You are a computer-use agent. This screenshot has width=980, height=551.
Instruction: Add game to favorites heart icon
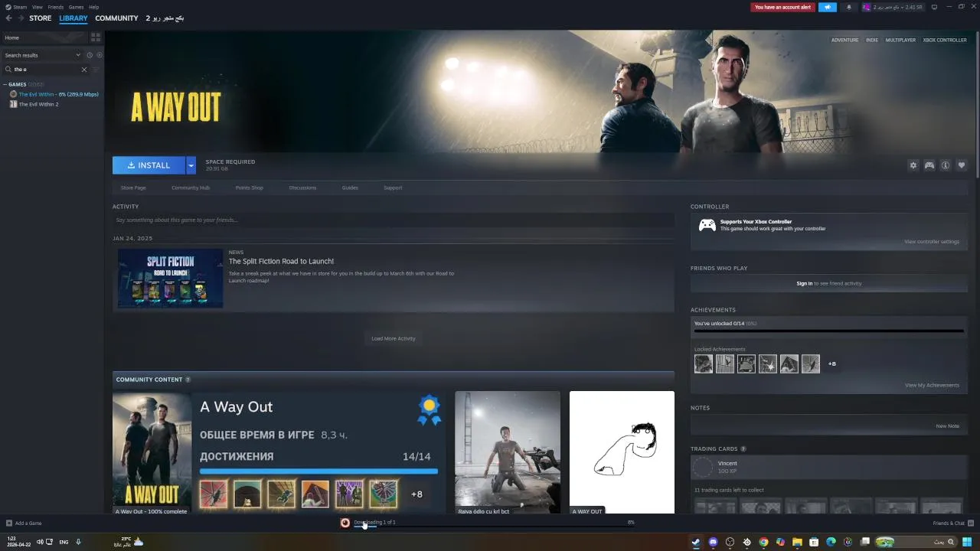(962, 165)
